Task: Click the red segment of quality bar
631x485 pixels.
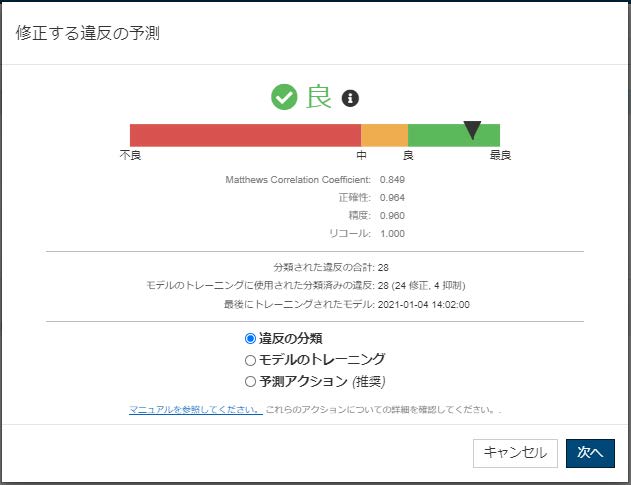Action: coord(245,135)
